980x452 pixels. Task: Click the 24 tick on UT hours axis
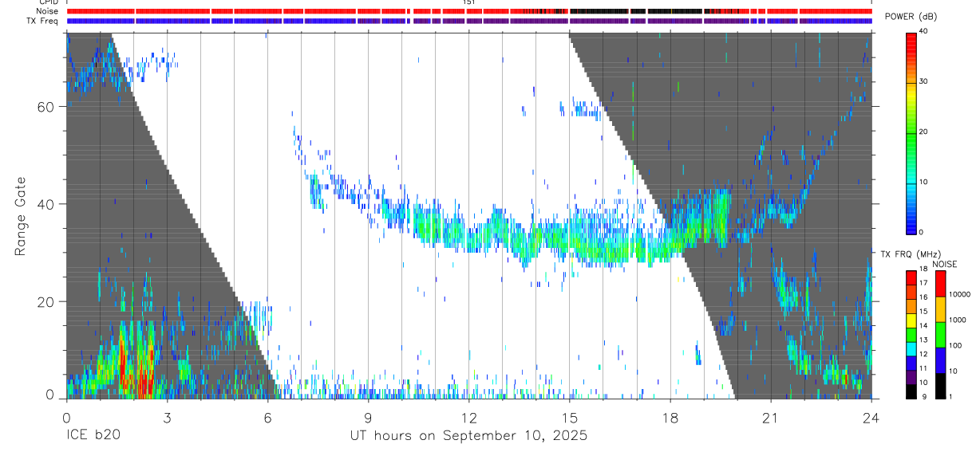coord(871,418)
